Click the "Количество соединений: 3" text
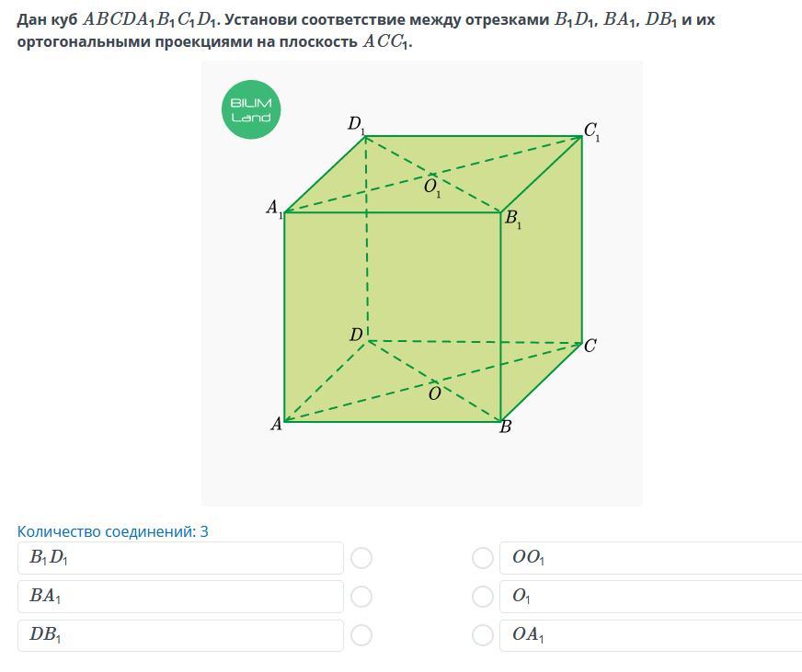The width and height of the screenshot is (802, 672). pyautogui.click(x=113, y=531)
